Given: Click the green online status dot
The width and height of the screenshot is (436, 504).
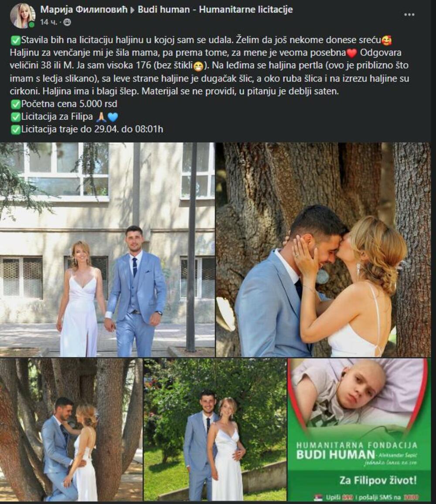Looking at the screenshot, I should coord(31,25).
